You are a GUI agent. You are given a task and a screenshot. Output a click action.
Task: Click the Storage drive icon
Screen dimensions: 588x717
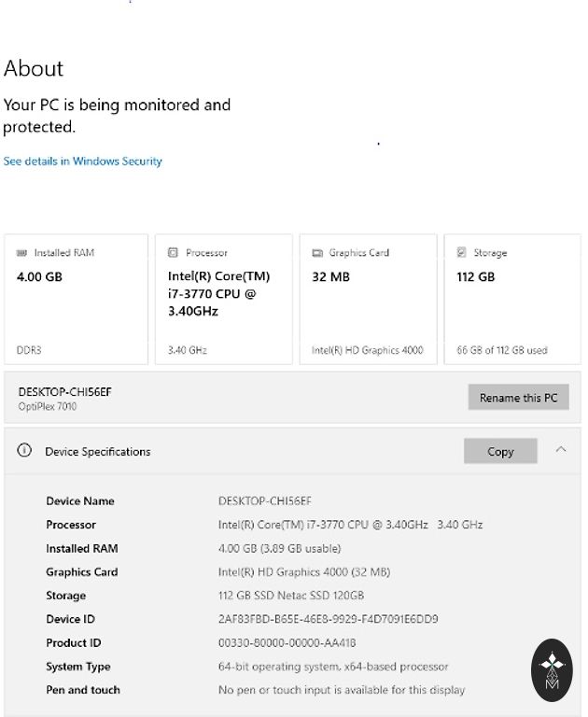pos(462,253)
